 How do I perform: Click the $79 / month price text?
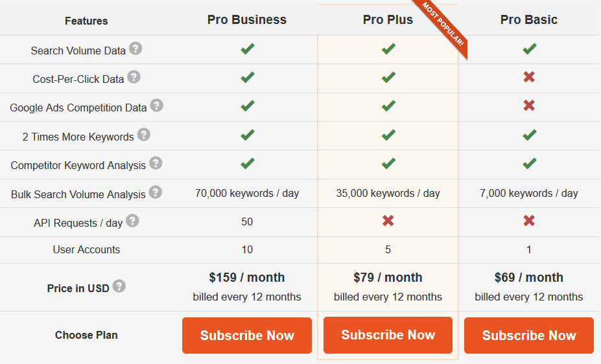[388, 277]
